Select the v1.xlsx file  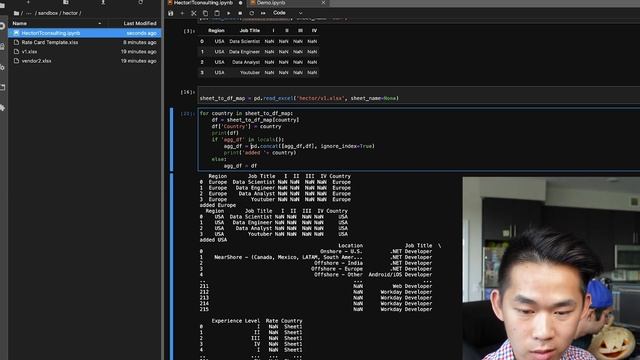(x=85, y=52)
